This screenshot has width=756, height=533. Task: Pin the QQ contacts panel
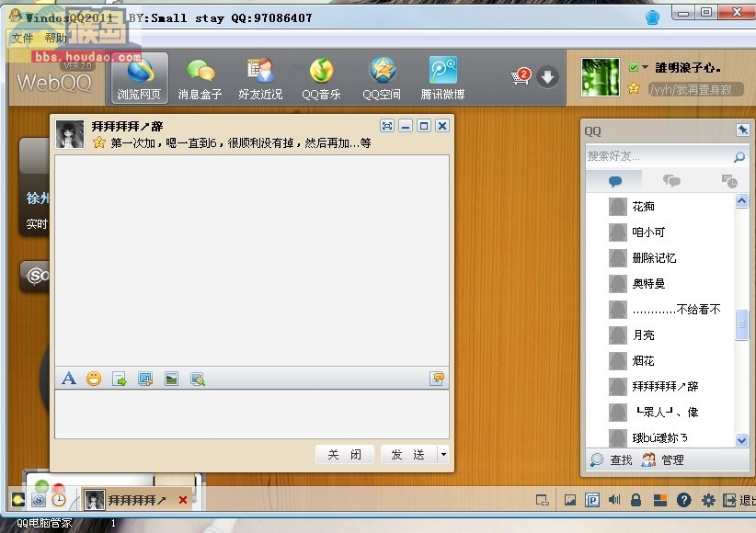click(742, 130)
